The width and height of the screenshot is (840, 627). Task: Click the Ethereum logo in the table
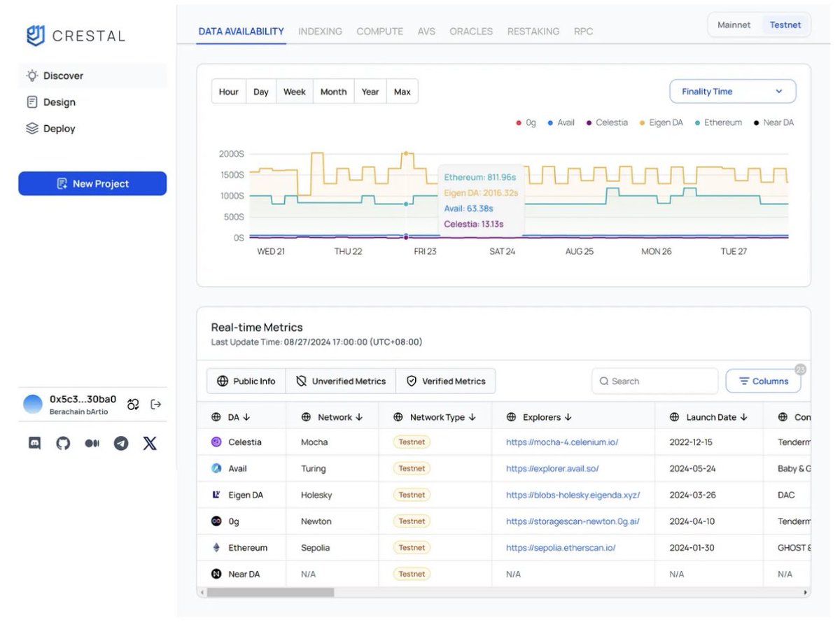click(x=216, y=548)
